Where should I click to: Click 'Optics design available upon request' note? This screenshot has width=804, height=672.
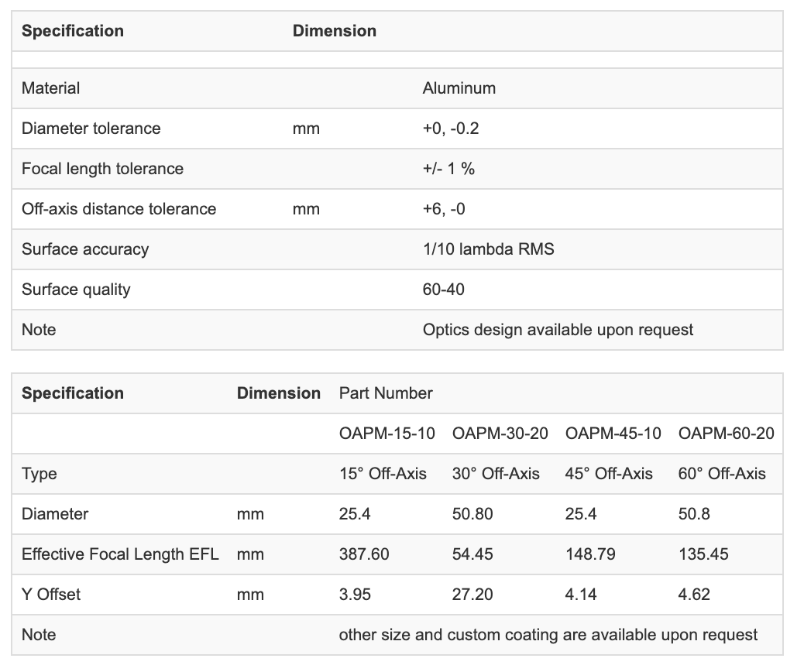point(558,330)
